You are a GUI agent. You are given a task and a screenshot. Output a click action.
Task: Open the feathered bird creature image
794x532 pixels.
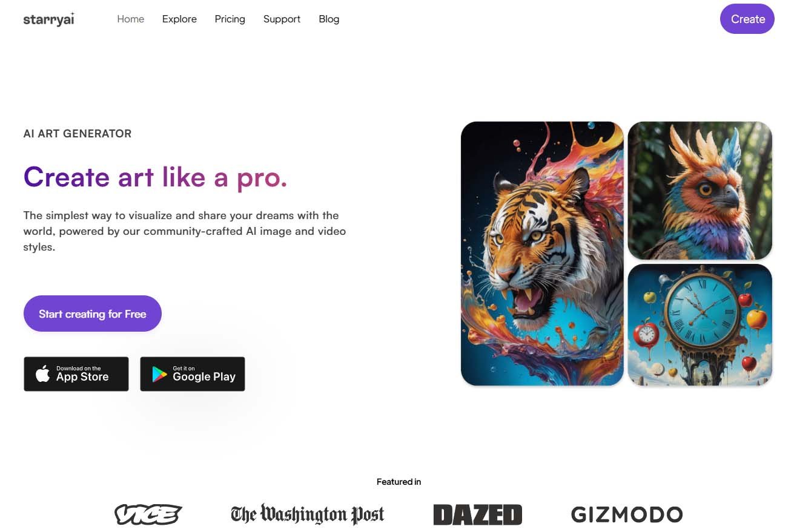click(700, 191)
